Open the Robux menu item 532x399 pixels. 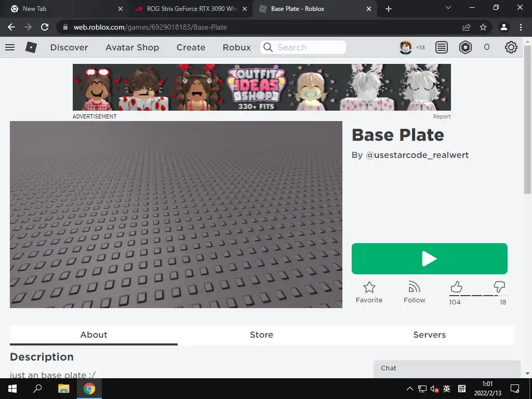tap(237, 47)
